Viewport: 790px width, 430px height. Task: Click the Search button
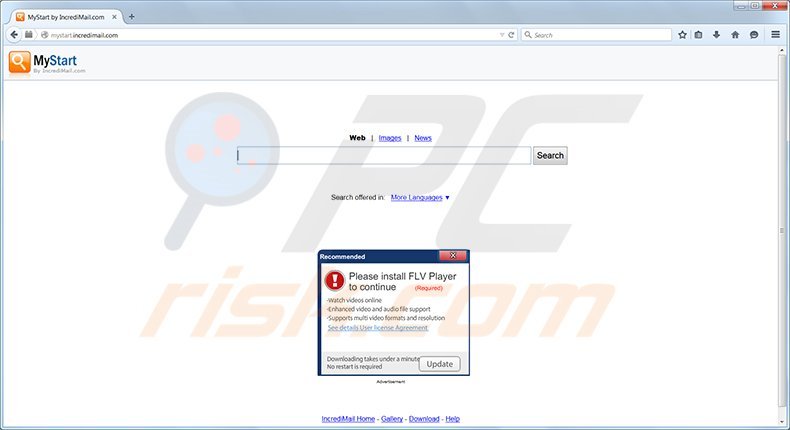pos(550,155)
